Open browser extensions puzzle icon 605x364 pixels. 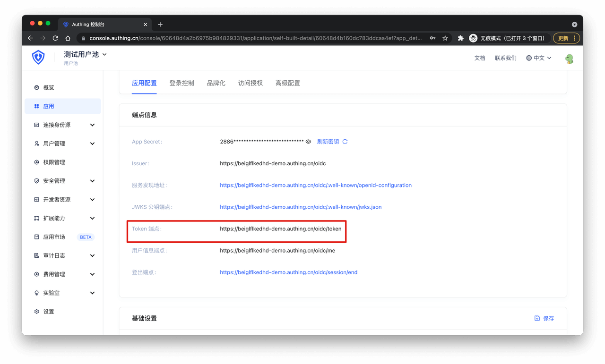460,38
